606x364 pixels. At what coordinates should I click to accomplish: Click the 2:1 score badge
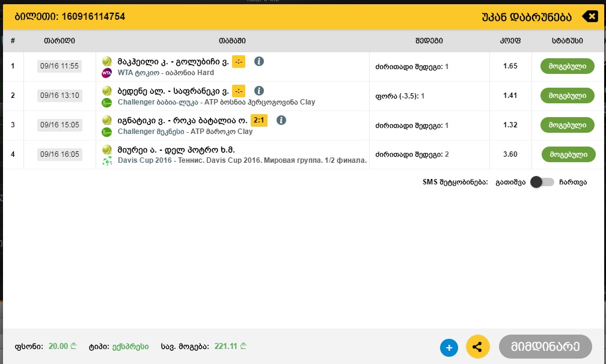click(259, 120)
